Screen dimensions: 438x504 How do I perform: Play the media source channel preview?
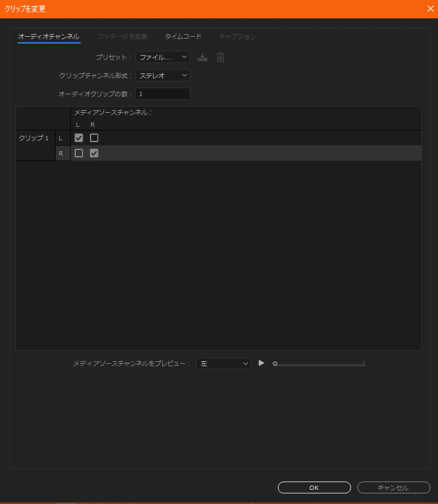tap(261, 363)
